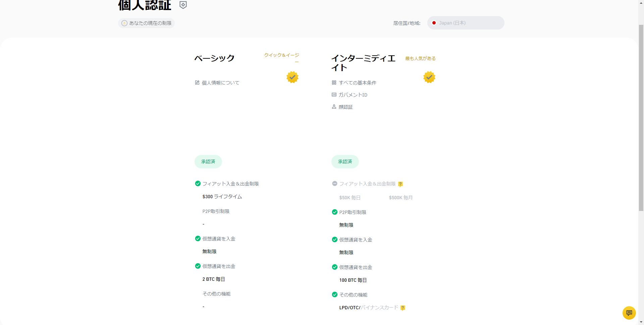Click the help icon next to Intermediate フィアット入金&出金制限
This screenshot has width=644, height=325.
pyautogui.click(x=400, y=184)
